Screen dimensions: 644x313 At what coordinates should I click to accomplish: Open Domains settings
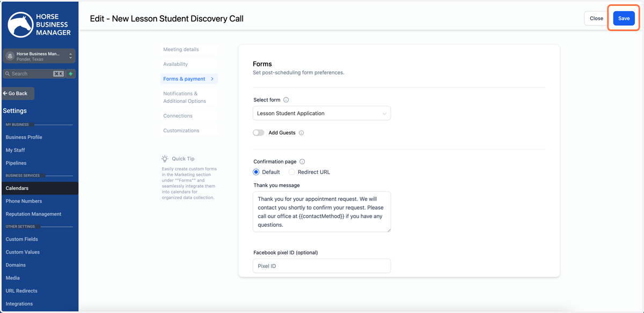(x=16, y=265)
